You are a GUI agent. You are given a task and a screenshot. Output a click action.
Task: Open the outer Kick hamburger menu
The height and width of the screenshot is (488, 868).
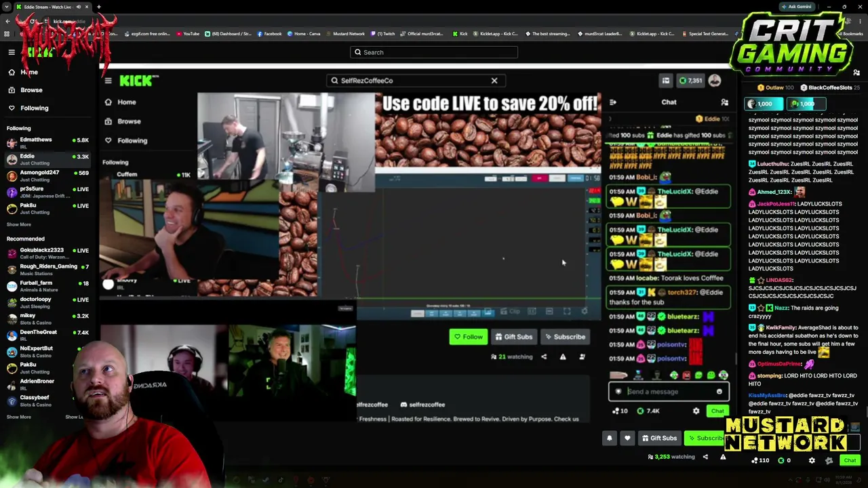(x=12, y=52)
